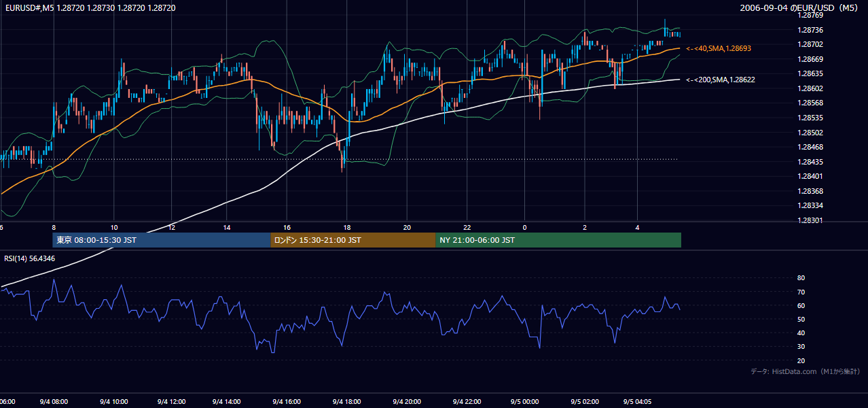868x408 pixels.
Task: Click price axis label 1.28435
Action: pos(810,162)
